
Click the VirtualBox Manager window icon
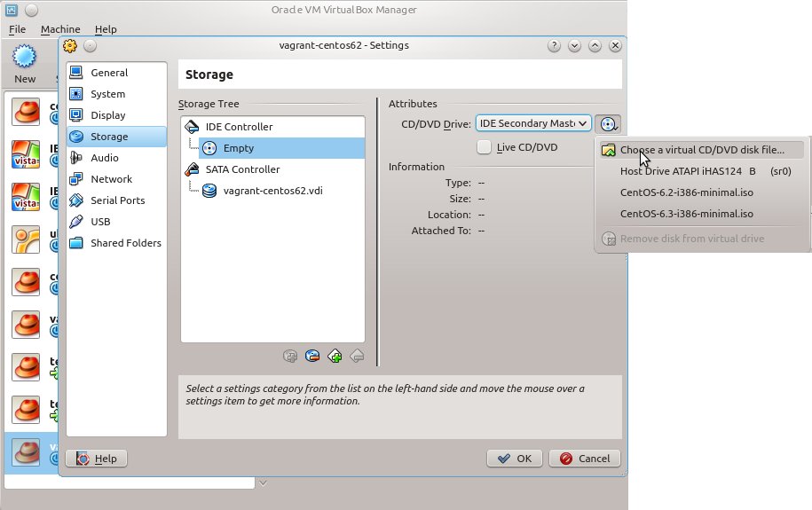(x=11, y=10)
